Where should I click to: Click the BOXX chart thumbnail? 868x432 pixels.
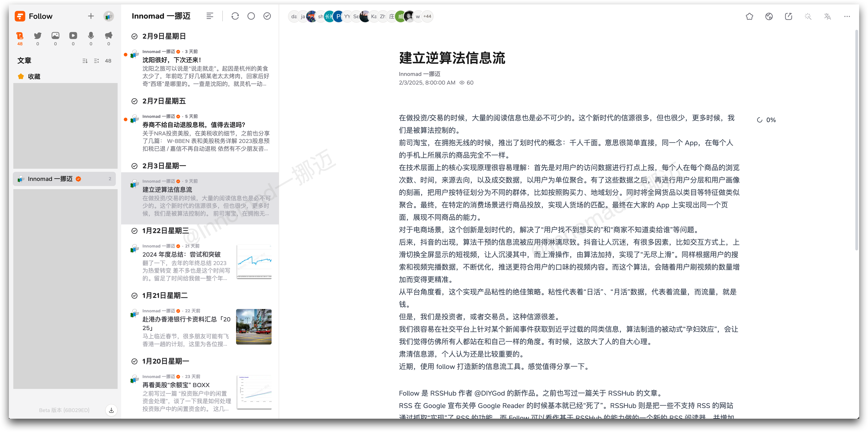pyautogui.click(x=254, y=392)
